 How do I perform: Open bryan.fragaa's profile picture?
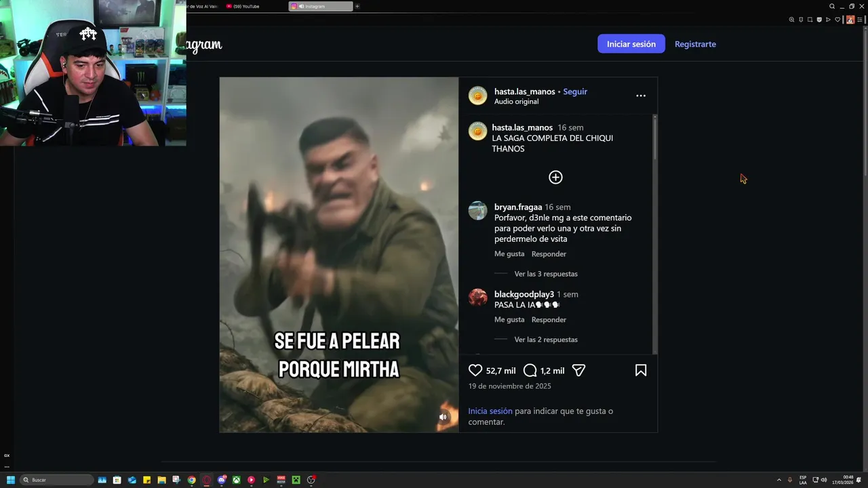tap(477, 211)
